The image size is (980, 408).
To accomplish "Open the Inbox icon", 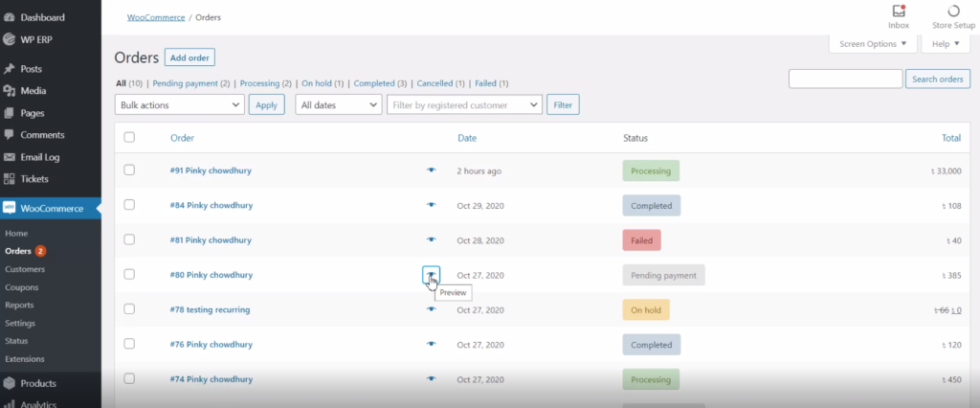I will [x=898, y=11].
